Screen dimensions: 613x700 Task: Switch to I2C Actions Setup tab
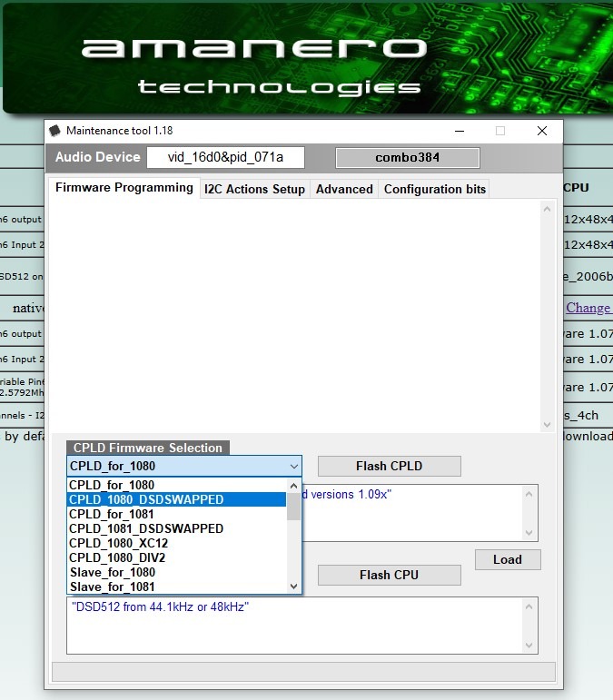pyautogui.click(x=254, y=189)
